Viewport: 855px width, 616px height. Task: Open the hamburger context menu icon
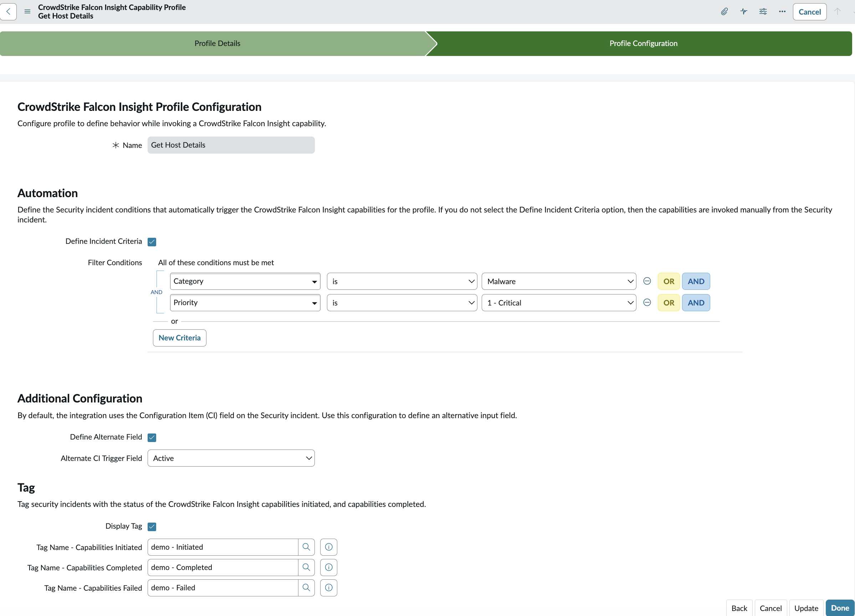pos(27,12)
